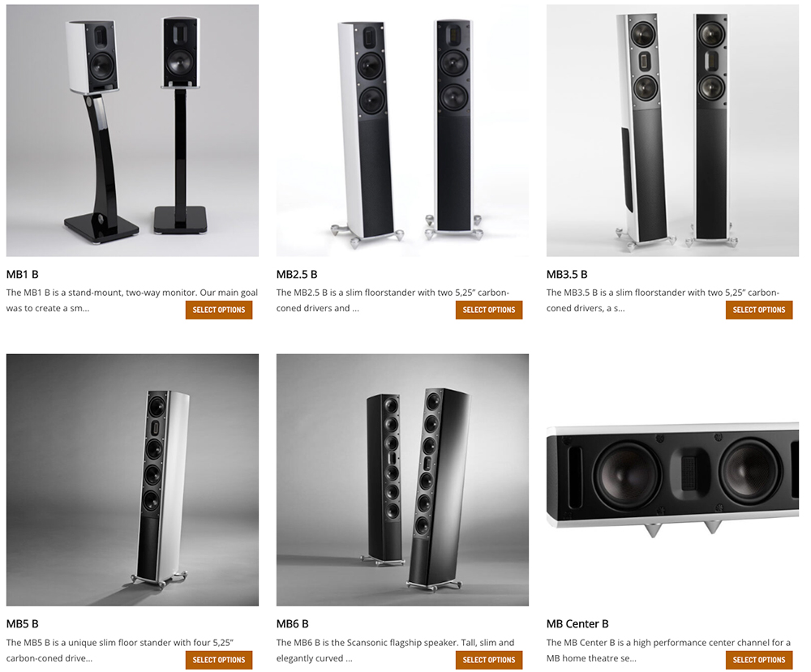Click Select Options for MB Center B

(x=759, y=660)
